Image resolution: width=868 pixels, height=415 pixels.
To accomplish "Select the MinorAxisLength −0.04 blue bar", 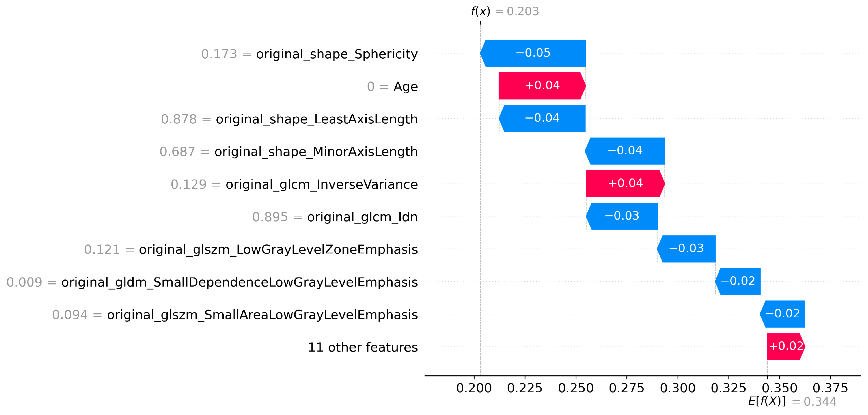I will coord(625,151).
